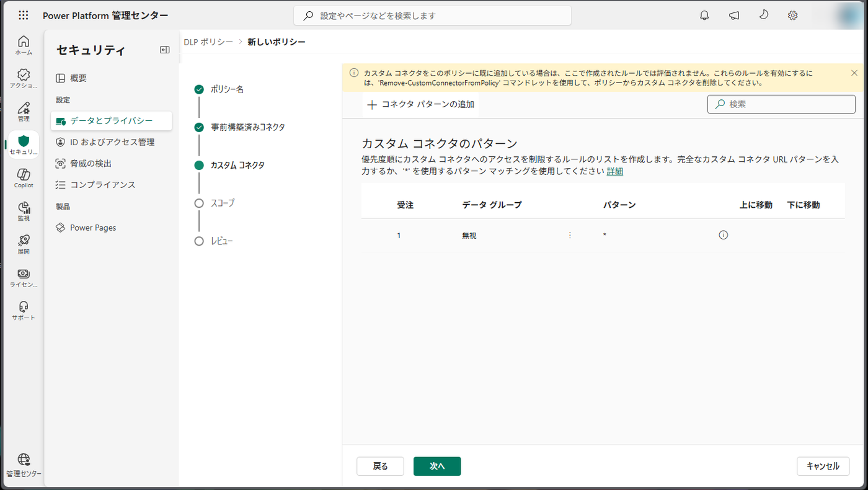Open コンプライアンス menu item
The width and height of the screenshot is (868, 490).
[x=112, y=185]
